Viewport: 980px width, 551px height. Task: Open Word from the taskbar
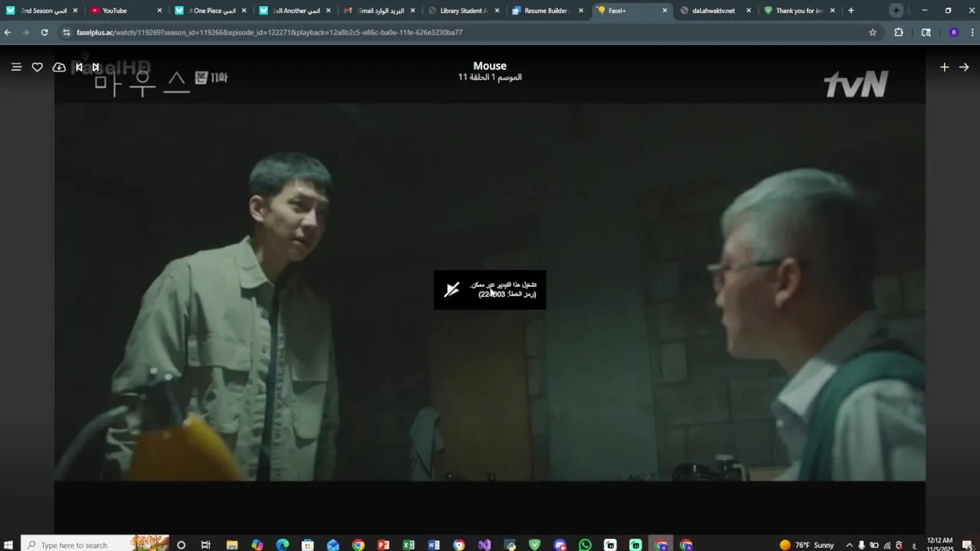coord(434,545)
